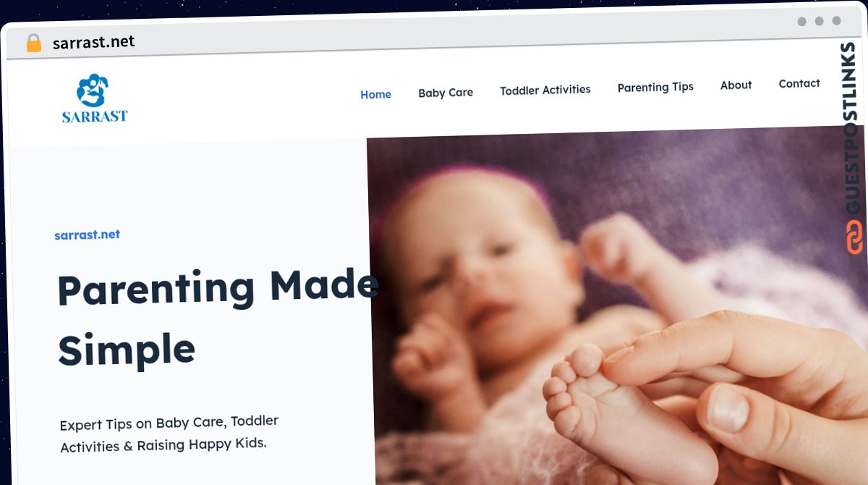Click the blue sarrast.net hero label
This screenshot has width=868, height=485.
pos(88,235)
